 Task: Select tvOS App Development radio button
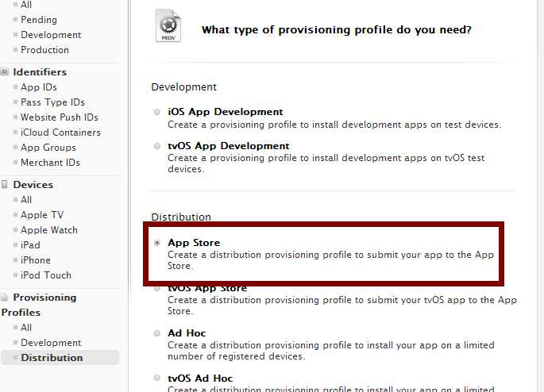[157, 146]
